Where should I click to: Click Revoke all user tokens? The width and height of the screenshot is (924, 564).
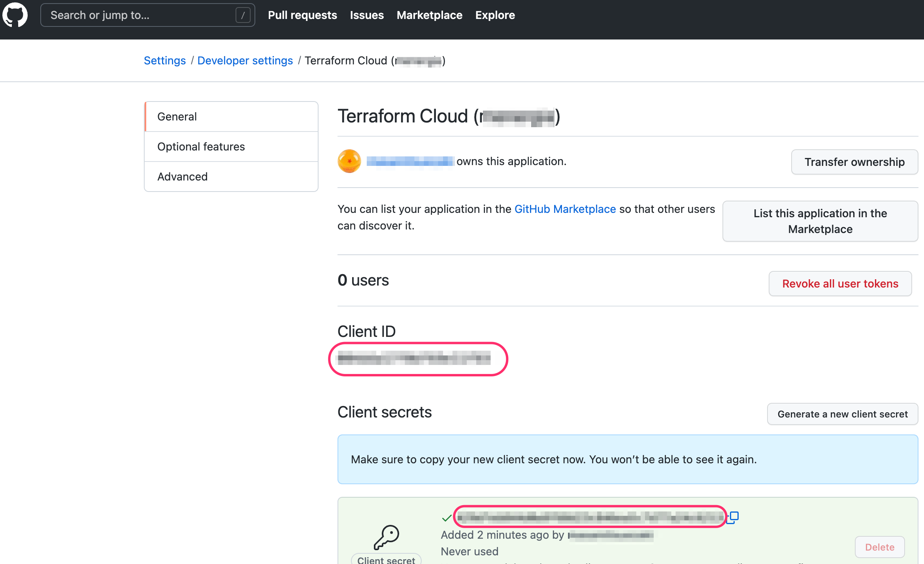point(840,284)
